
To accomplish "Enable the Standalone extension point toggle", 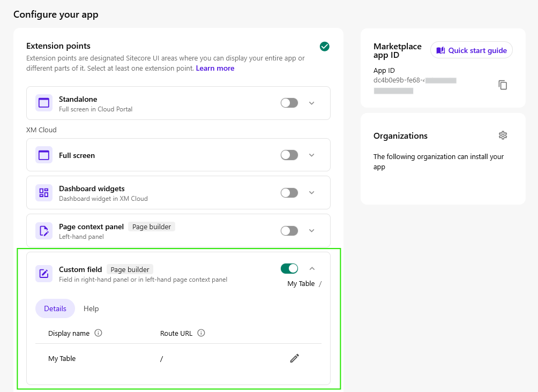I will 289,103.
